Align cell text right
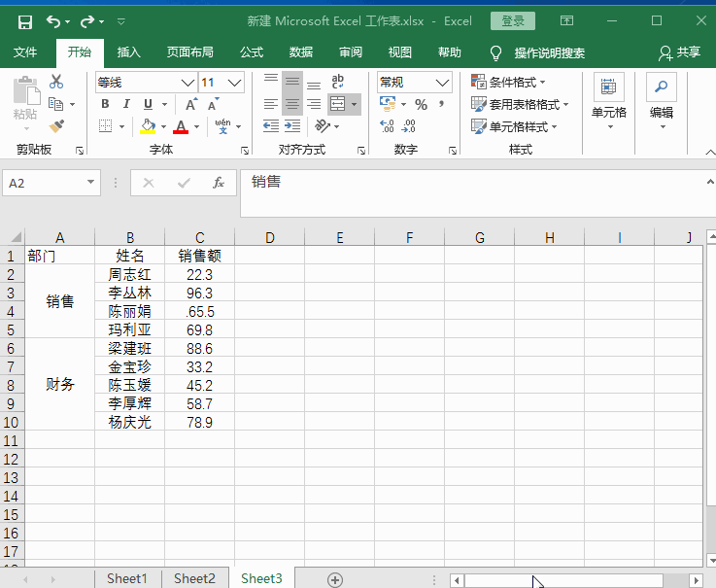 [x=314, y=104]
